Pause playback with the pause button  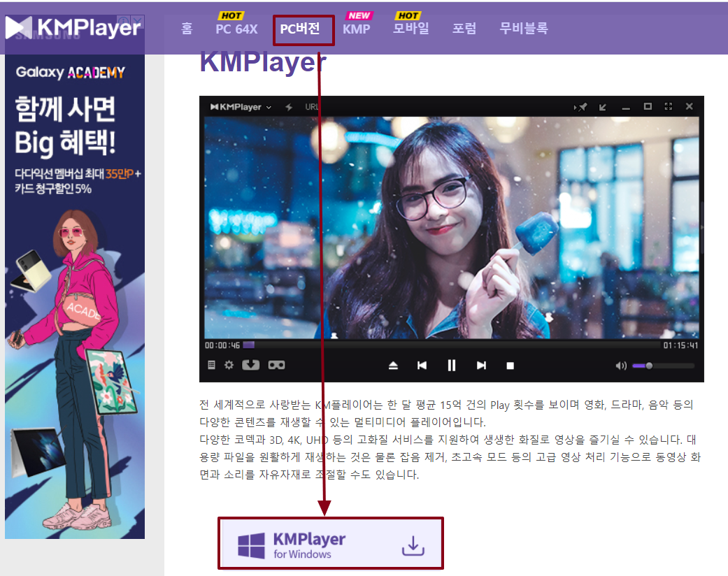pos(451,366)
